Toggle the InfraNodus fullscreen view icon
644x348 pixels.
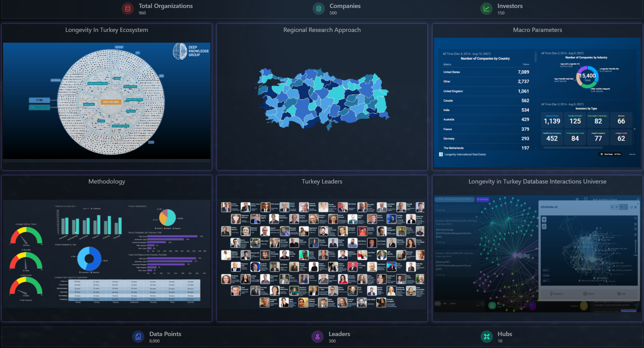tap(626, 207)
